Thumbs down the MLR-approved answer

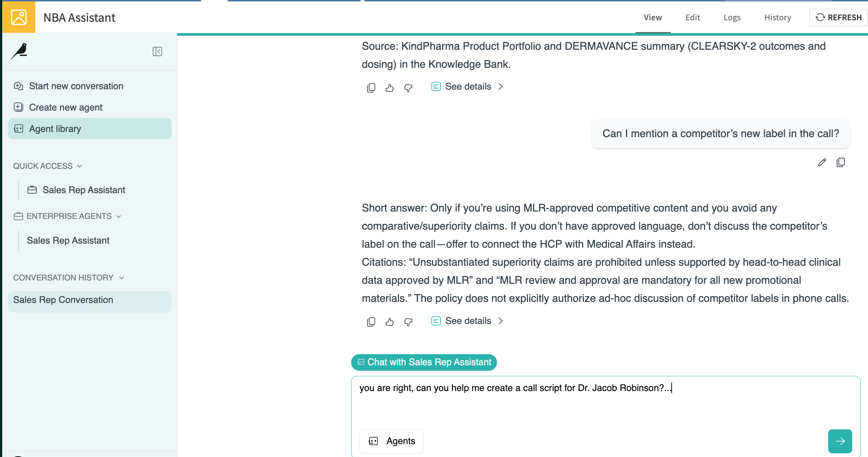tap(408, 322)
